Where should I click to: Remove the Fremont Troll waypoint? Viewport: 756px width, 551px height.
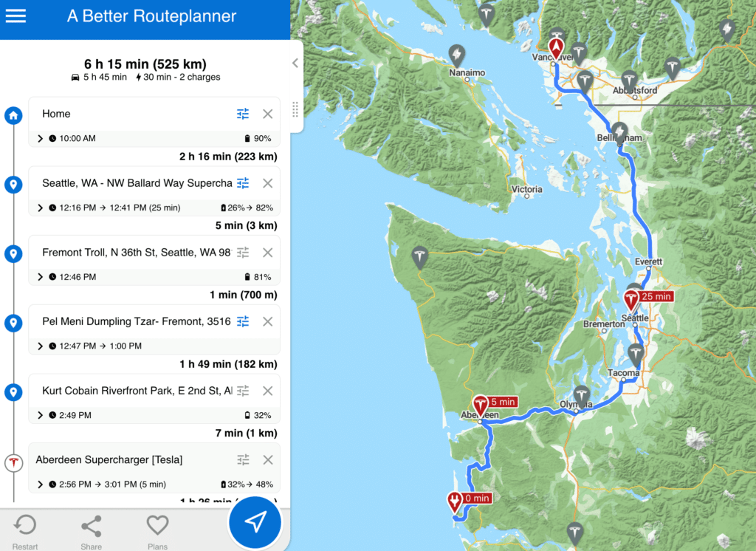267,253
